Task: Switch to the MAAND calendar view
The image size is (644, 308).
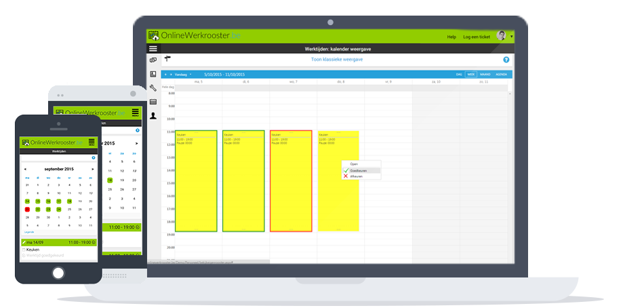Action: point(485,74)
